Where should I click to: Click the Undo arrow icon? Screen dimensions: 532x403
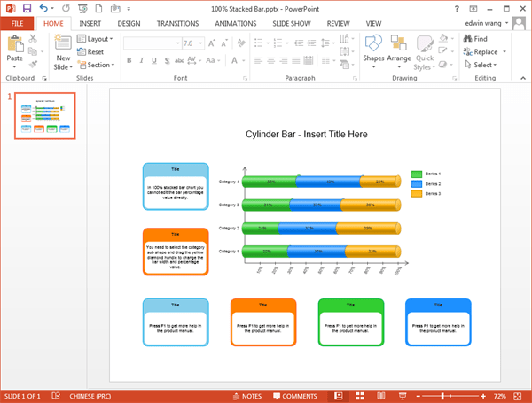pos(43,8)
